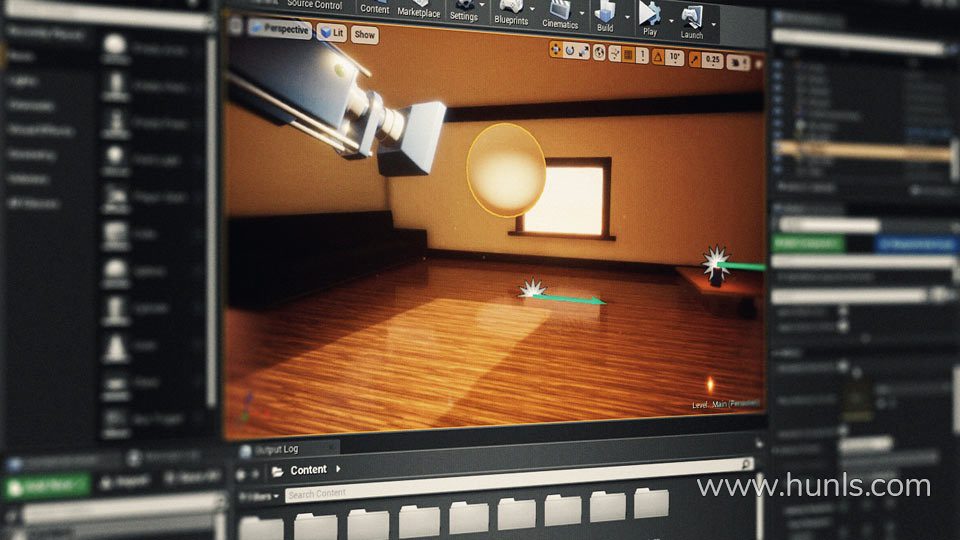
Task: Open the Lit view mode menu
Action: (x=332, y=32)
